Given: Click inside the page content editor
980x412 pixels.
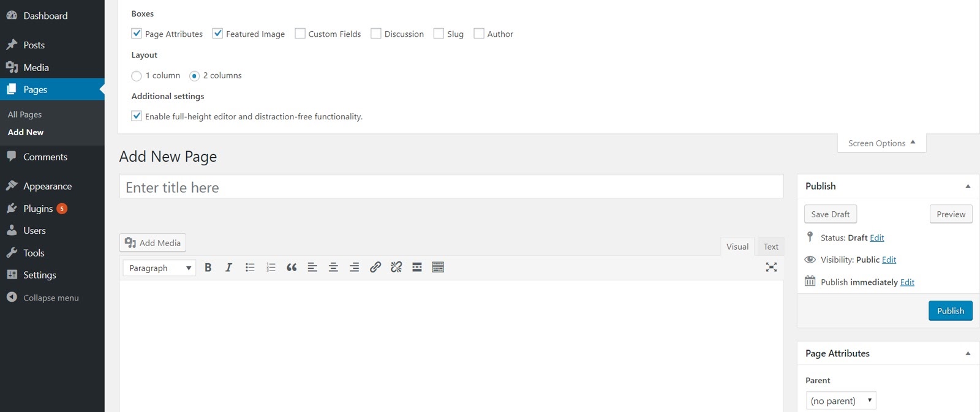Looking at the screenshot, I should coord(451,346).
